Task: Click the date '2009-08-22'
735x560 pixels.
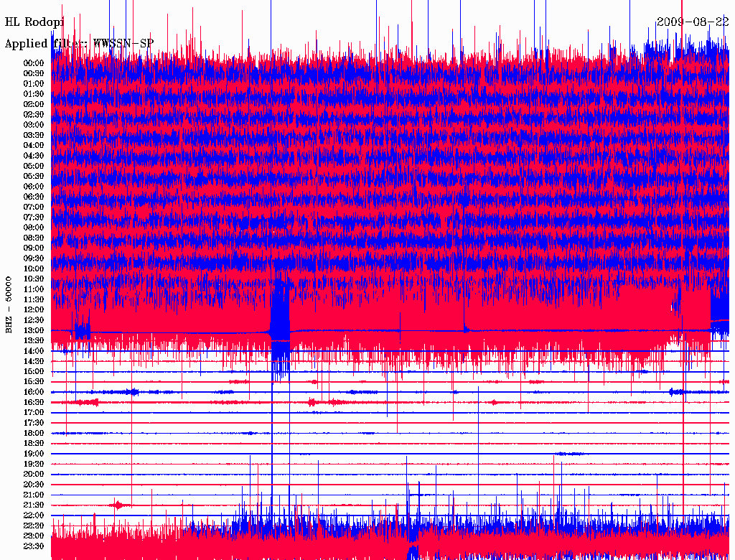Action: (693, 22)
